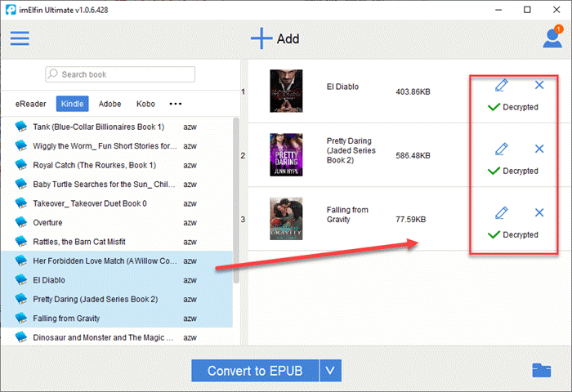Click the 403.86KB file size

413,92
